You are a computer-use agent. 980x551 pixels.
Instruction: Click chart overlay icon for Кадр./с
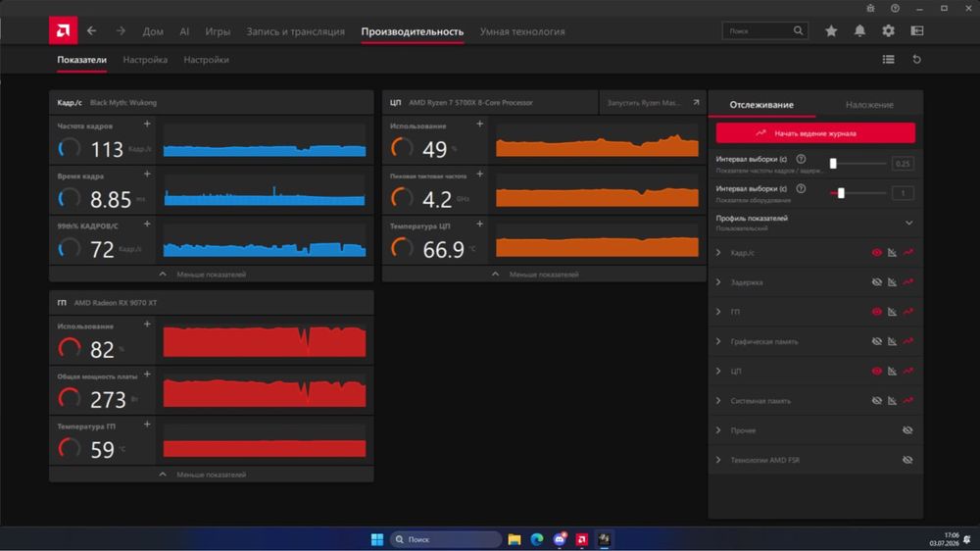coord(892,253)
